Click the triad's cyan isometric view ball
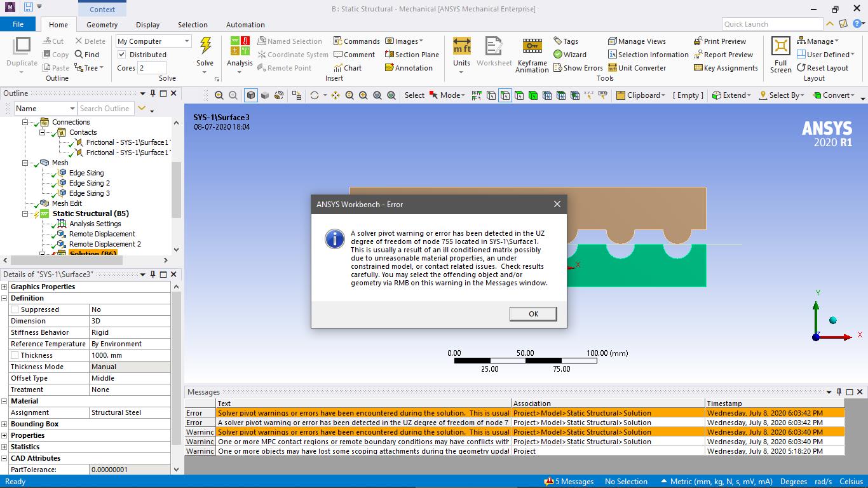Viewport: 868px width, 488px height. [x=832, y=320]
